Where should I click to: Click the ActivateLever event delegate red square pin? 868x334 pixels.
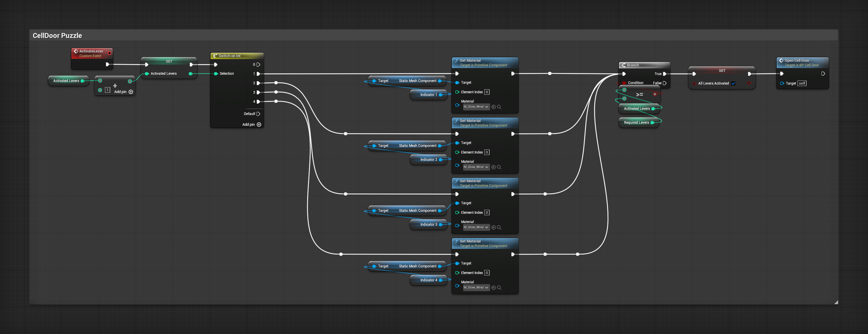click(x=109, y=53)
